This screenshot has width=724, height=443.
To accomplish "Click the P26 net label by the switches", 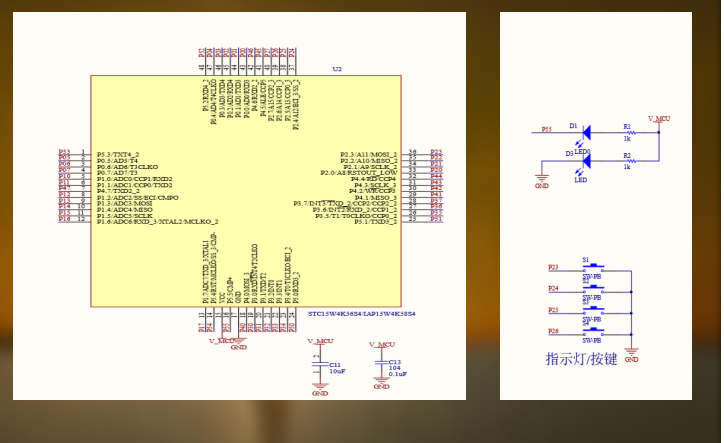I will (x=553, y=331).
